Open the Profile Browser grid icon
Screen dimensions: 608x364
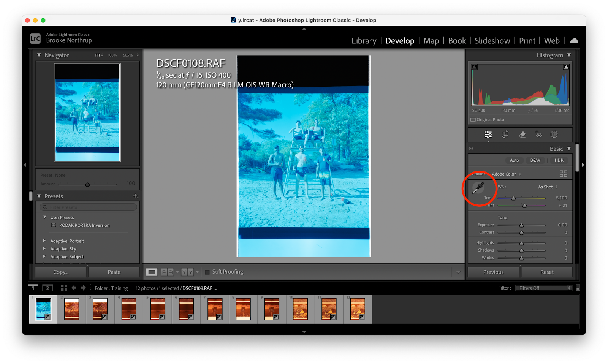tap(564, 174)
